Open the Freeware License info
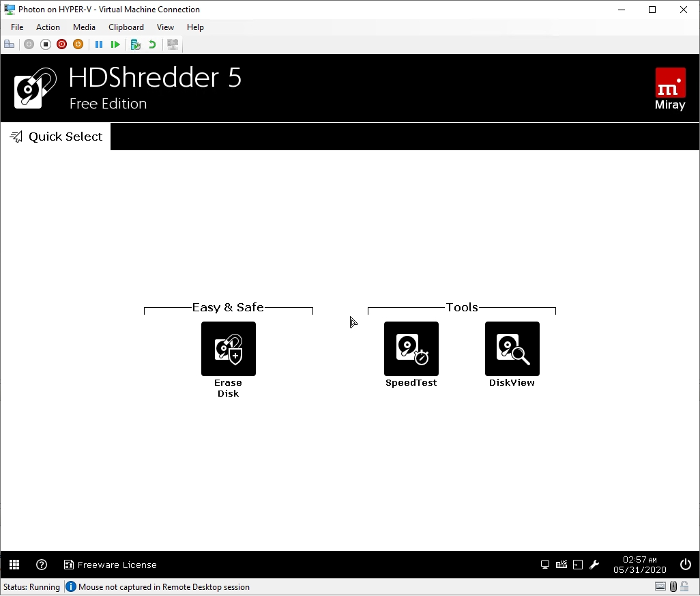This screenshot has height=596, width=700. pos(111,565)
